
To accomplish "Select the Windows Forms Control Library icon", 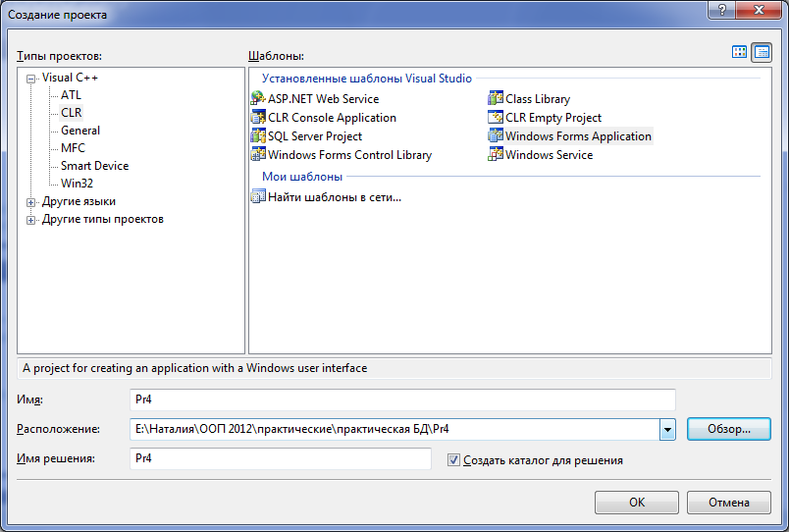I will pyautogui.click(x=258, y=154).
